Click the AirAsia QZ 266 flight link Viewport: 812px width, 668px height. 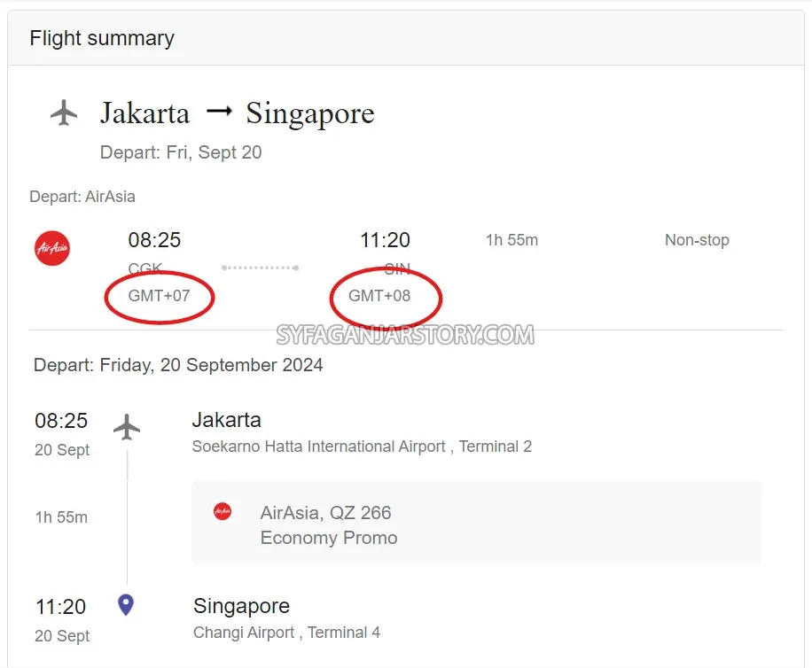(x=326, y=512)
